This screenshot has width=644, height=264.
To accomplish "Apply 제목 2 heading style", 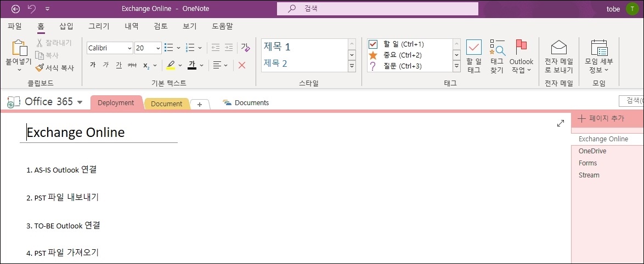I will pyautogui.click(x=275, y=63).
